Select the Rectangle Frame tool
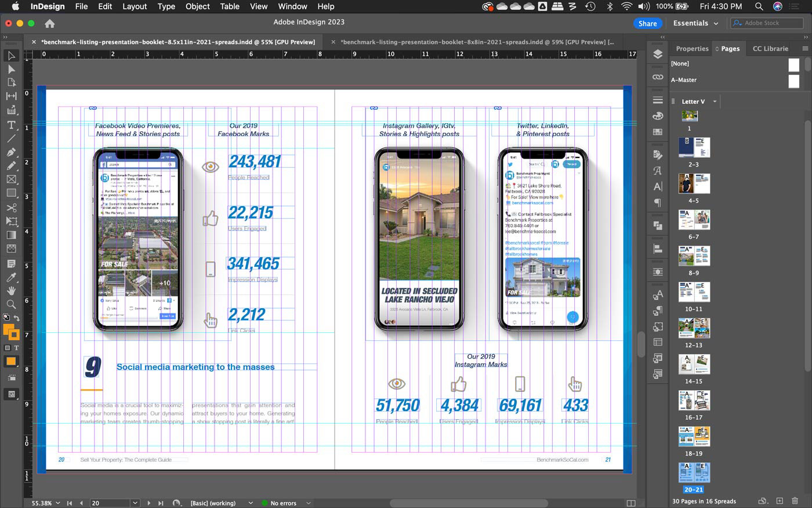 [11, 179]
